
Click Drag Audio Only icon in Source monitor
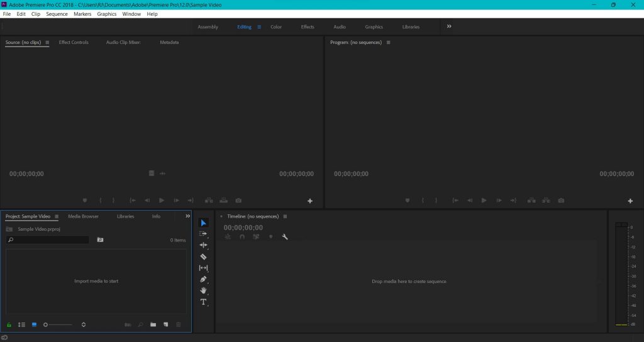point(163,174)
